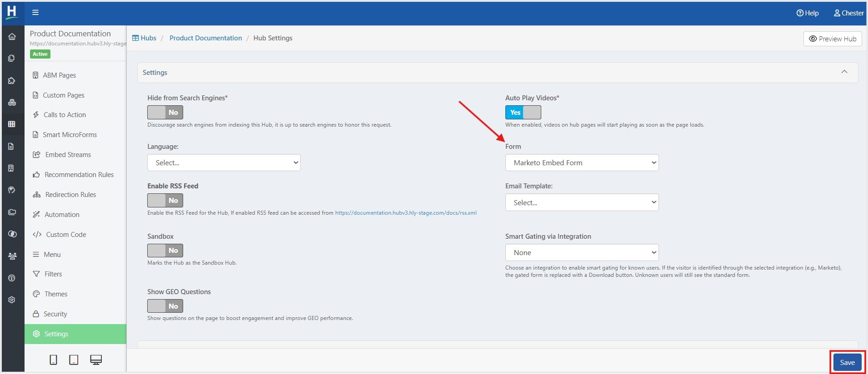Open the Help link in header
Image resolution: width=868 pixels, height=374 pixels.
tap(808, 13)
